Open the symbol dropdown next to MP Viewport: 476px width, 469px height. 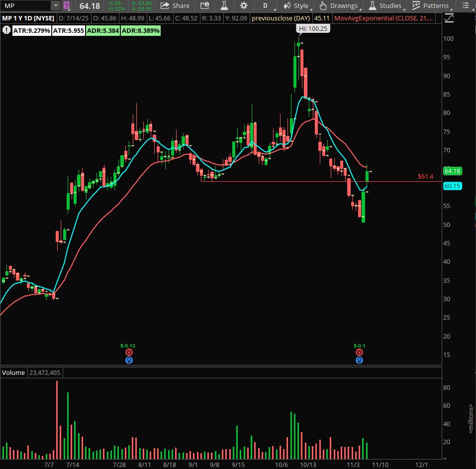point(56,6)
